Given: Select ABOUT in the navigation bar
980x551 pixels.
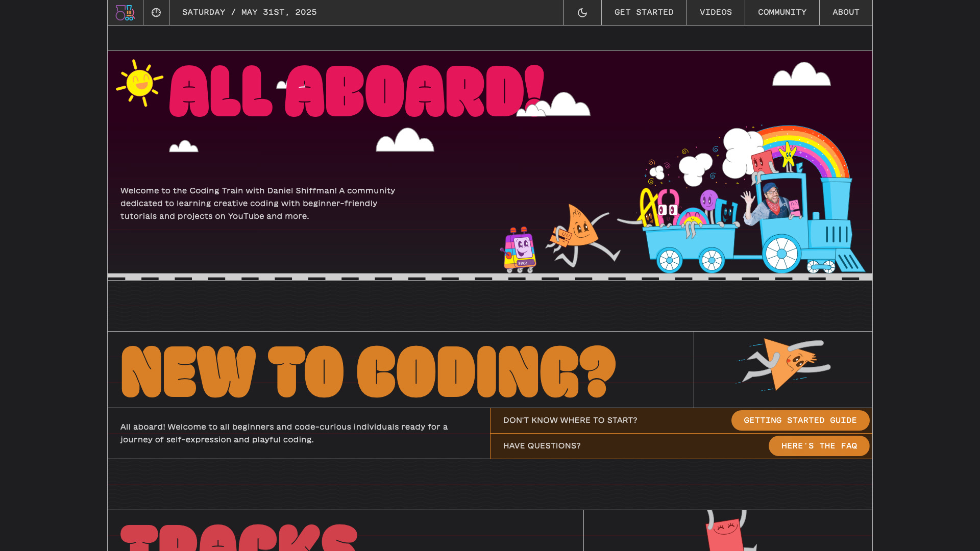Looking at the screenshot, I should point(846,12).
